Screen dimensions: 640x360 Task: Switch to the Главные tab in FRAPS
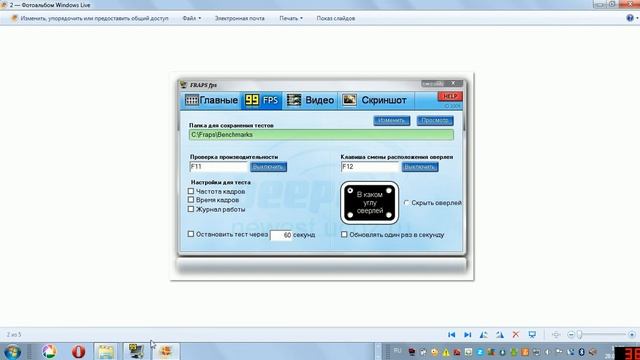211,100
